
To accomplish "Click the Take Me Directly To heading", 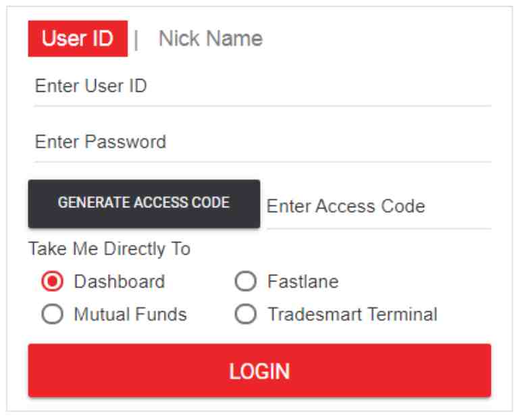I will 109,249.
